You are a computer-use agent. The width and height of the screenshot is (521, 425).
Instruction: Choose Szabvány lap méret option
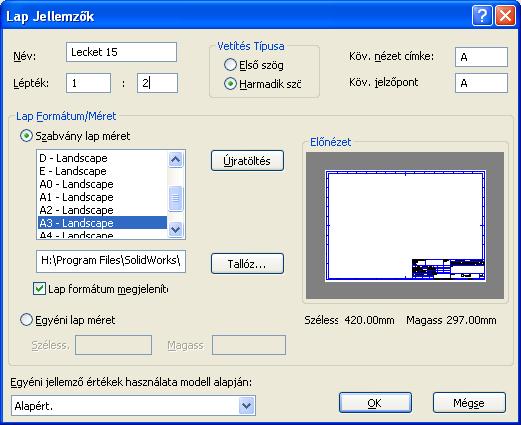pyautogui.click(x=26, y=136)
